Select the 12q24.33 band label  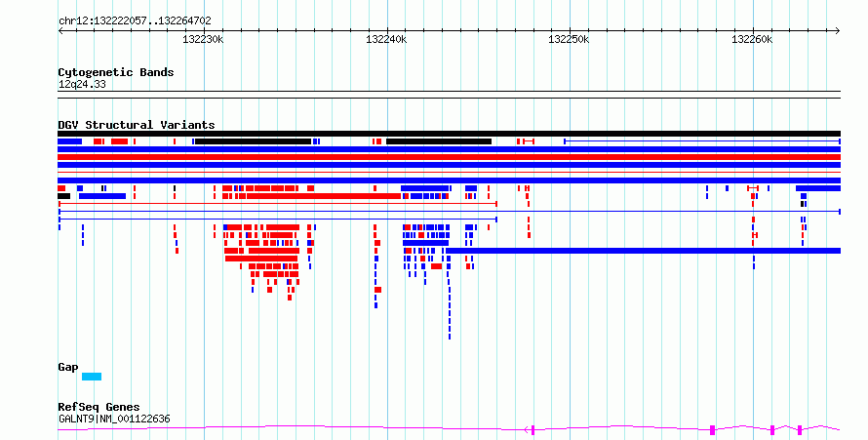pyautogui.click(x=82, y=84)
